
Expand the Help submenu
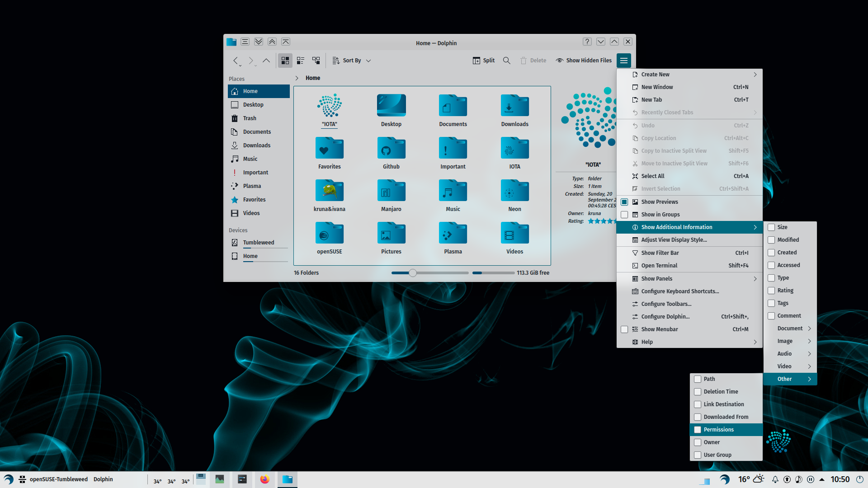(689, 342)
